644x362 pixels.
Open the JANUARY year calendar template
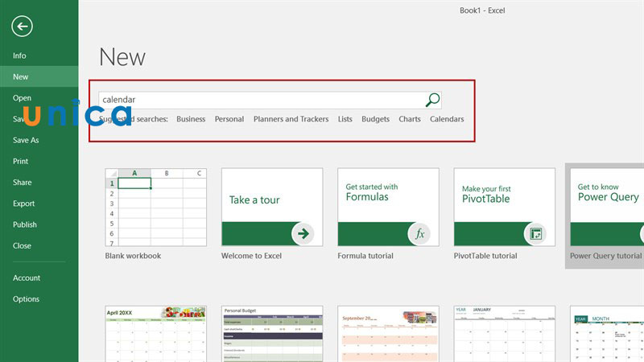(505, 334)
